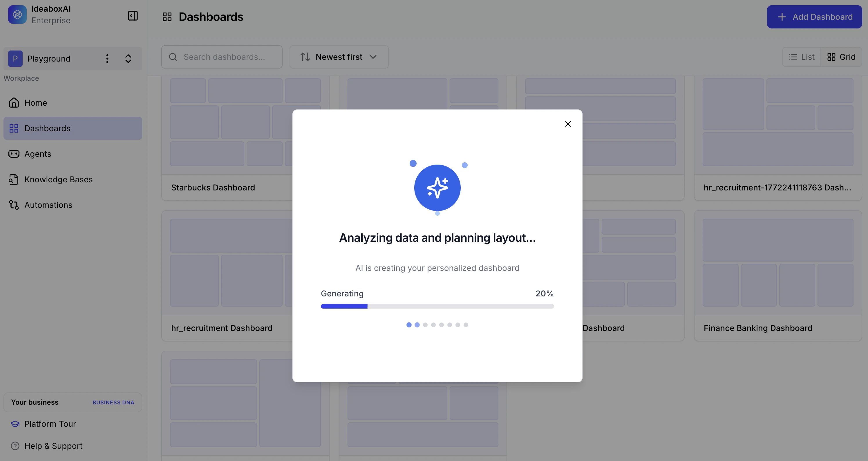Switch to Grid view
868x461 pixels.
[841, 57]
